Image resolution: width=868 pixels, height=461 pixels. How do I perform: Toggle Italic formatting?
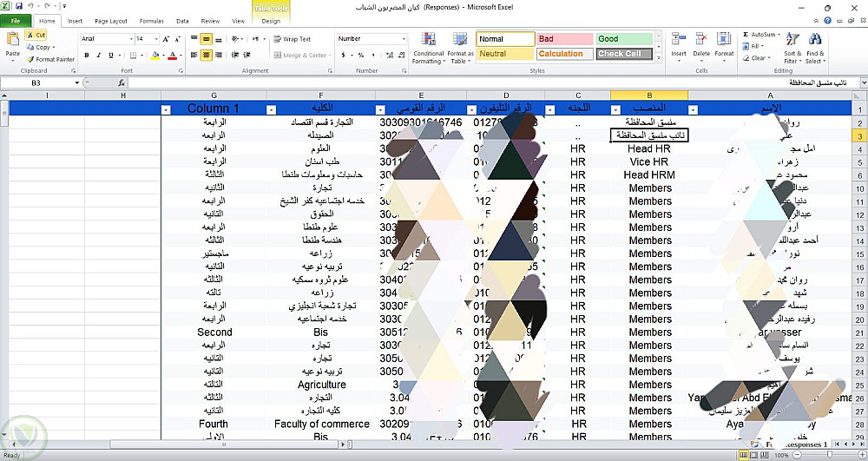click(x=99, y=56)
